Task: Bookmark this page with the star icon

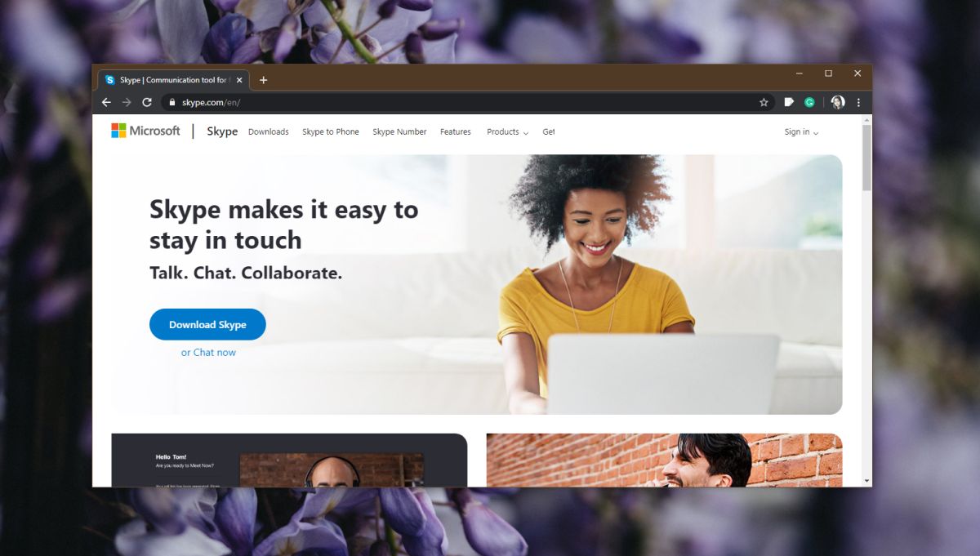Action: 764,102
